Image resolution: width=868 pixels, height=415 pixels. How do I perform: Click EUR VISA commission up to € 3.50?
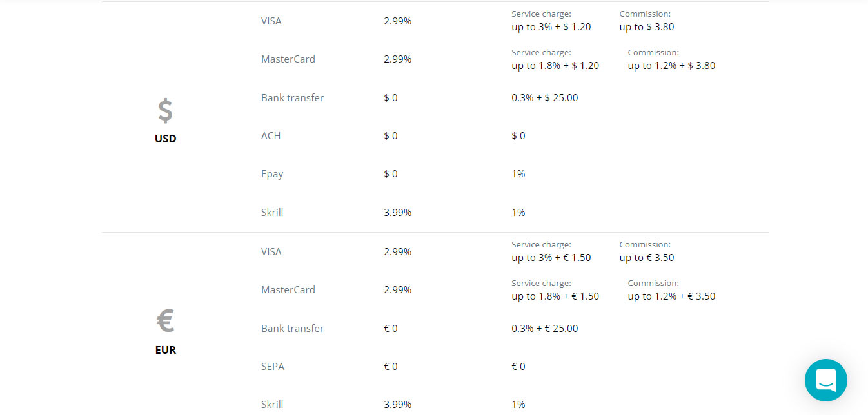[647, 258]
